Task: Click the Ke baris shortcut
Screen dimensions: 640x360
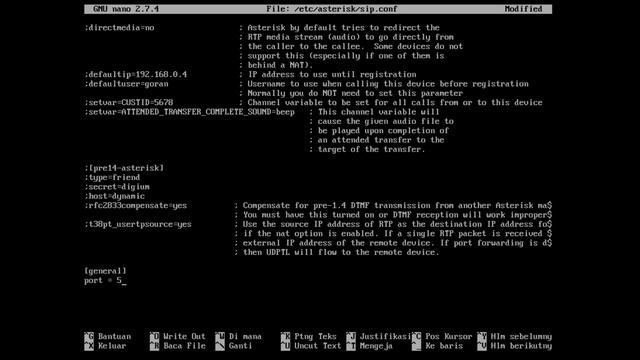Action: pyautogui.click(x=438, y=346)
